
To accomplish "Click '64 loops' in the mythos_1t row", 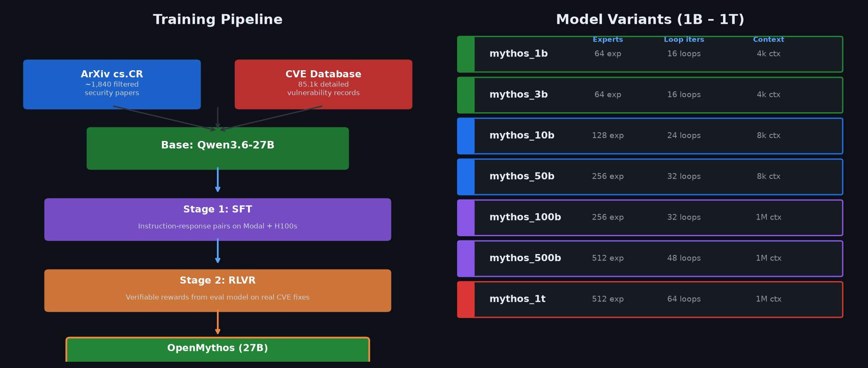I will pyautogui.click(x=684, y=299).
